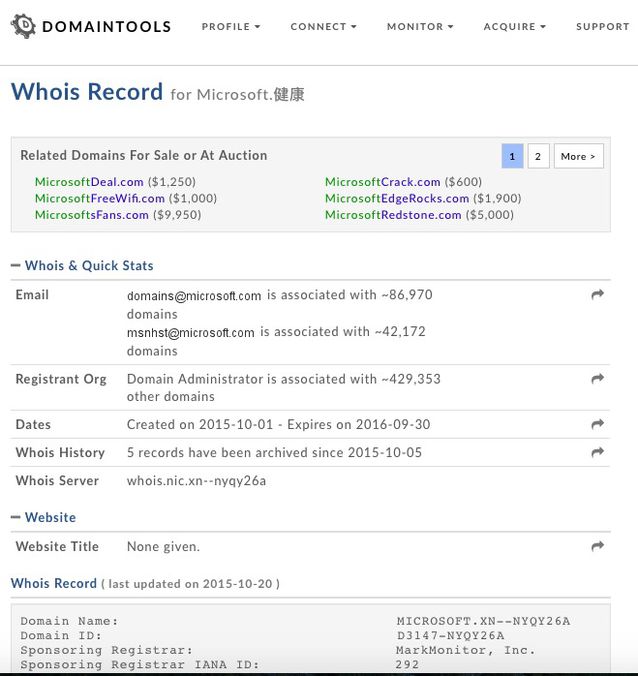This screenshot has height=676, width=638.
Task: Click share arrow in Website Title row
Action: [x=597, y=546]
